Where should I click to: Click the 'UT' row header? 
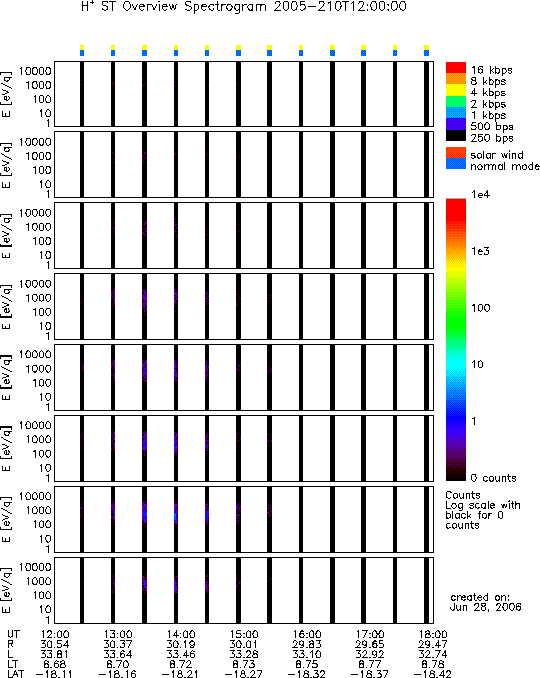point(13,634)
